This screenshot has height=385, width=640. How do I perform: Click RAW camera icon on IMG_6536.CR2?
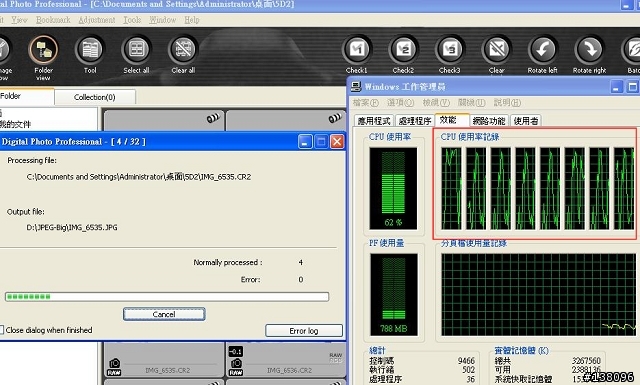(236, 367)
